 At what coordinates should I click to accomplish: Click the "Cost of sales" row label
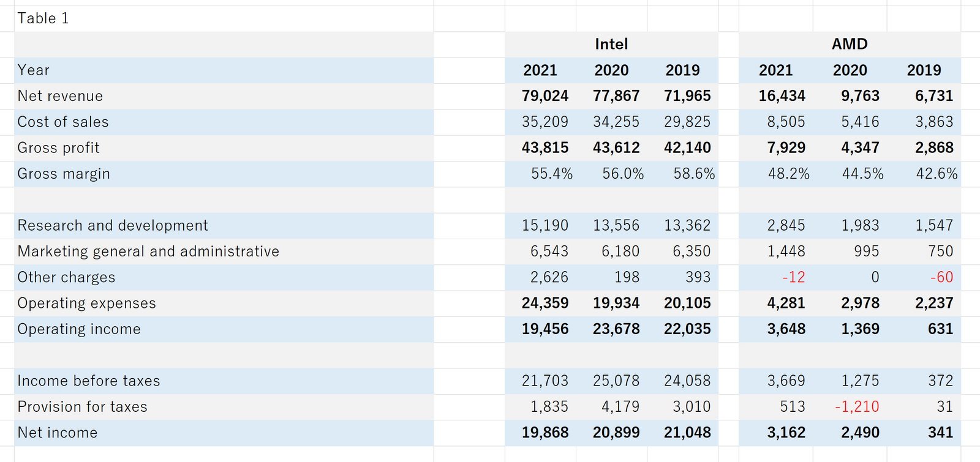click(63, 122)
